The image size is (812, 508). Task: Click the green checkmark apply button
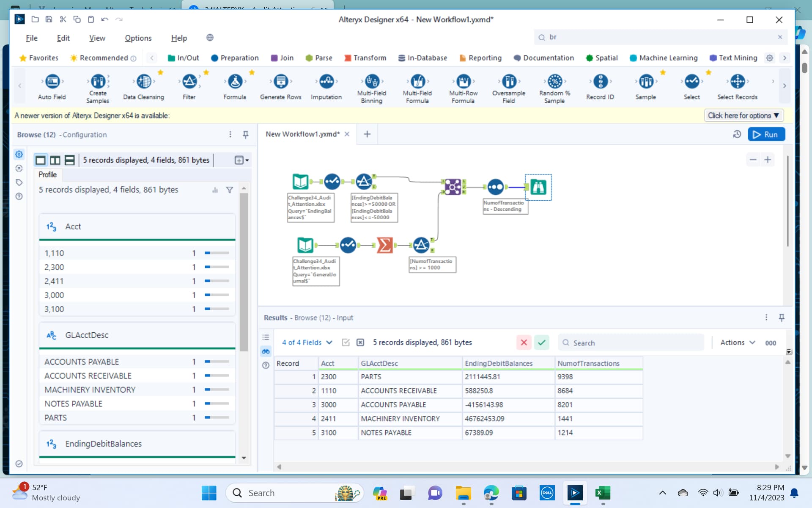[x=542, y=342]
